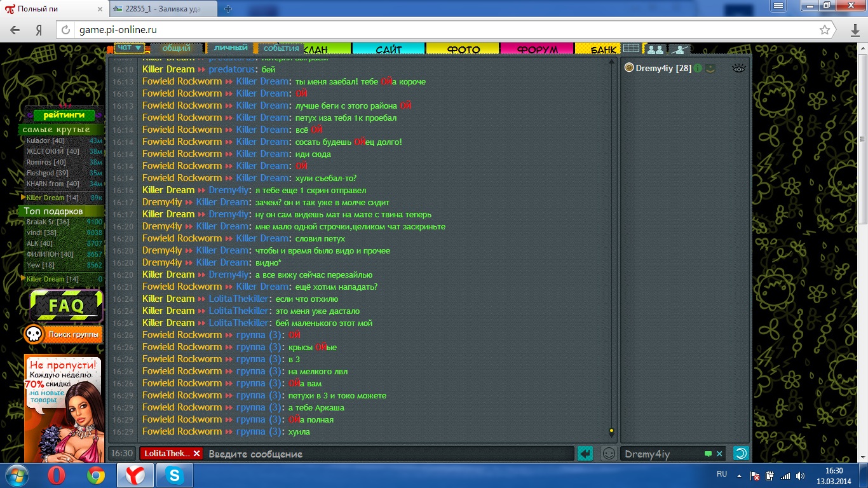Open Chrome from the taskbar
The width and height of the screenshot is (868, 488).
(x=96, y=475)
